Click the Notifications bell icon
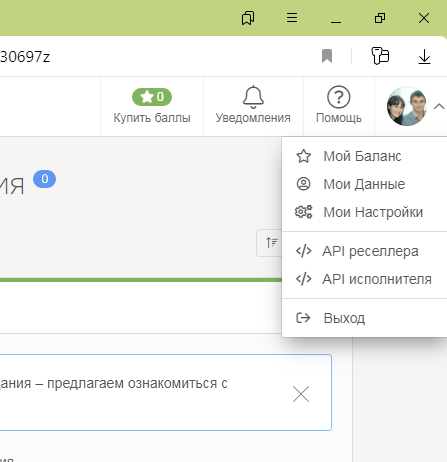This screenshot has height=462, width=447. (x=253, y=97)
